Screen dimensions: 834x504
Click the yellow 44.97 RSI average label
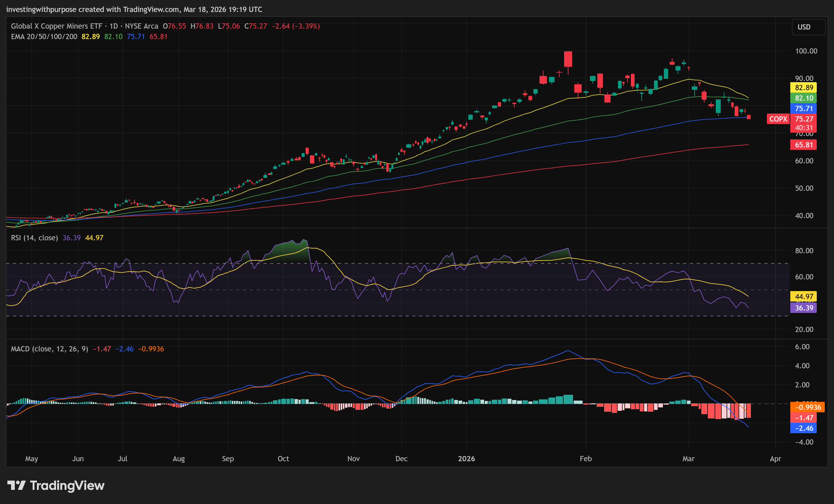coord(804,297)
